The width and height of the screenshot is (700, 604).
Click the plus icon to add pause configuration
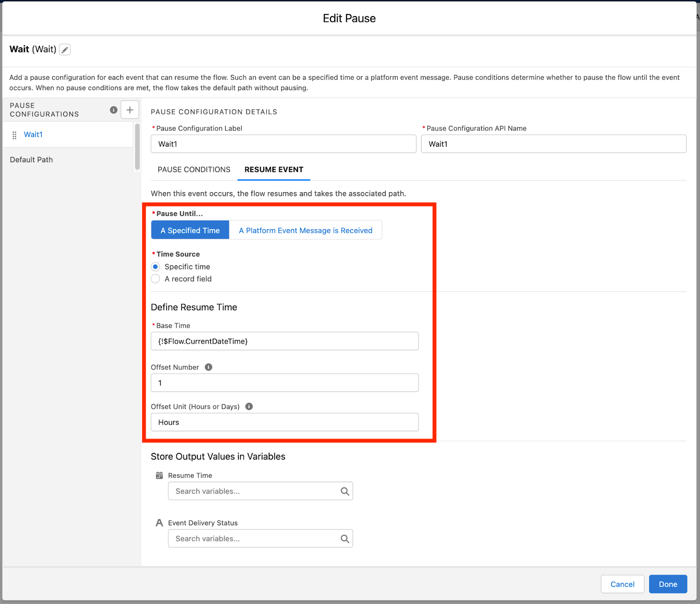tap(129, 109)
